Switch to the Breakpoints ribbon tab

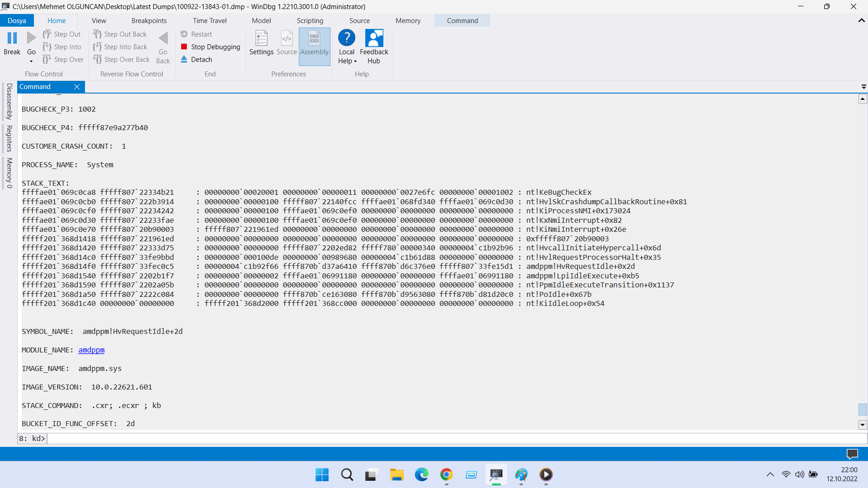click(149, 20)
